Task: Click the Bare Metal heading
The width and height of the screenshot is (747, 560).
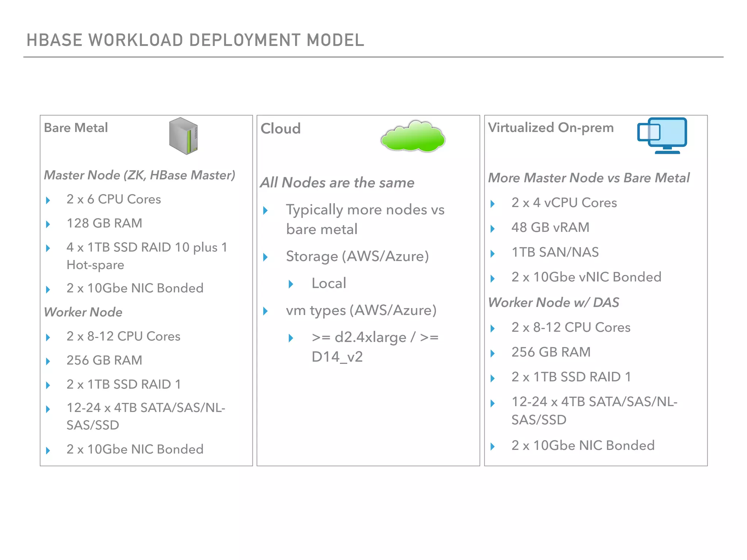Action: pos(76,128)
